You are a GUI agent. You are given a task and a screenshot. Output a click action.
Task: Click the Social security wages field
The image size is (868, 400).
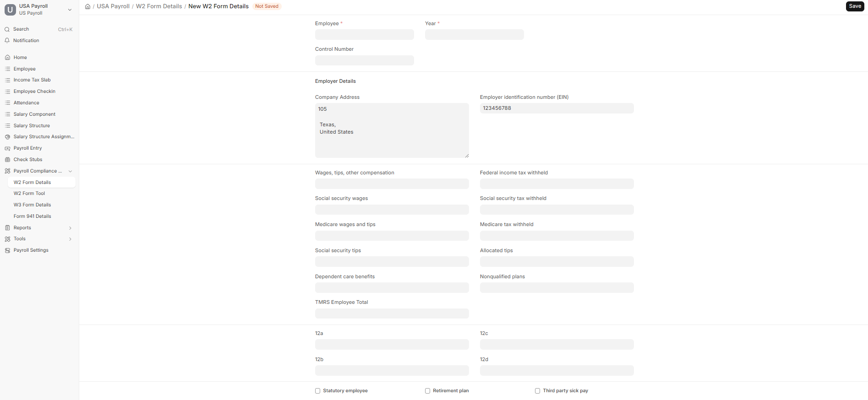[392, 210]
